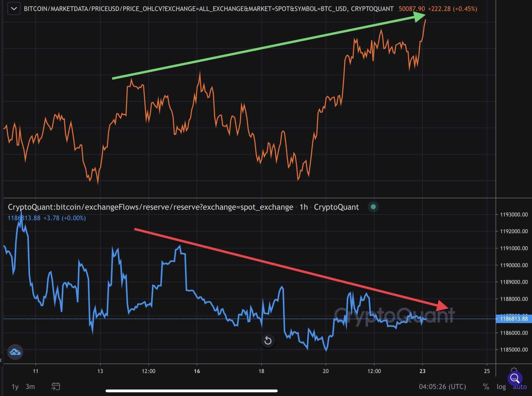
Task: Select the 3m date range
Action: [x=31, y=386]
